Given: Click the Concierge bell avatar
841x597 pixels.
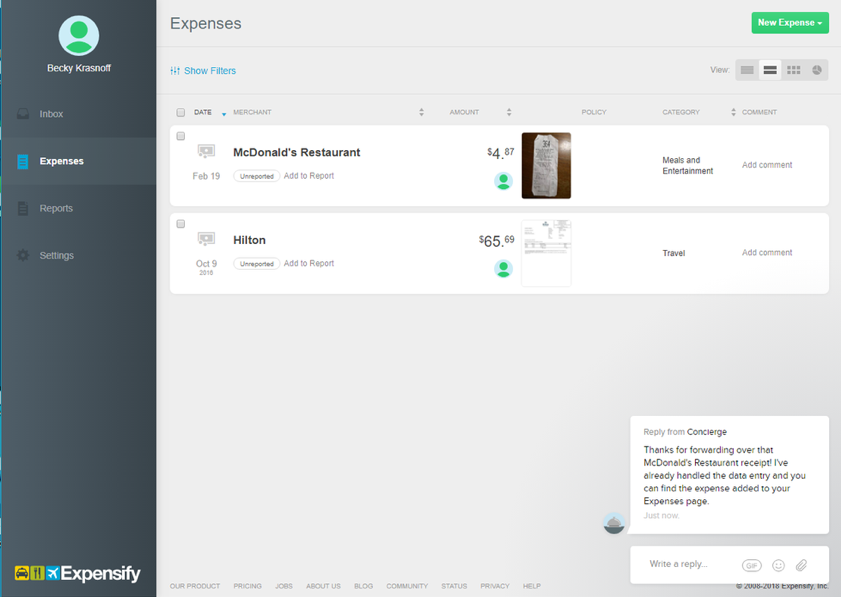Looking at the screenshot, I should (x=614, y=523).
